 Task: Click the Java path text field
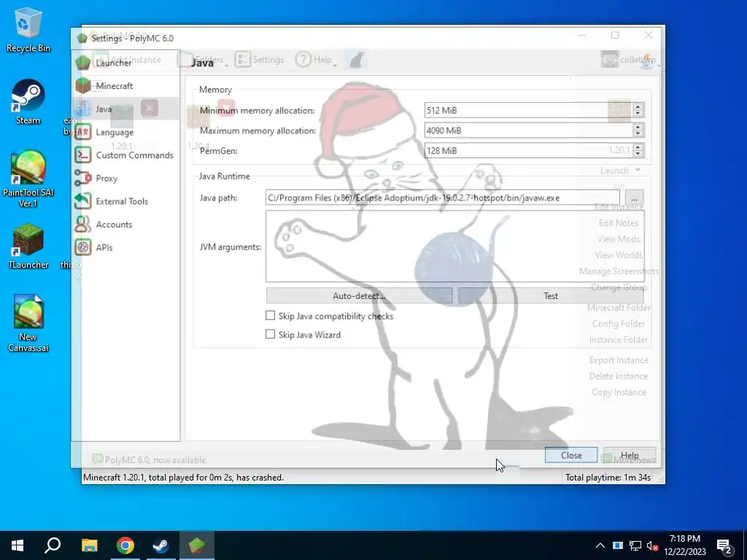[x=443, y=198]
